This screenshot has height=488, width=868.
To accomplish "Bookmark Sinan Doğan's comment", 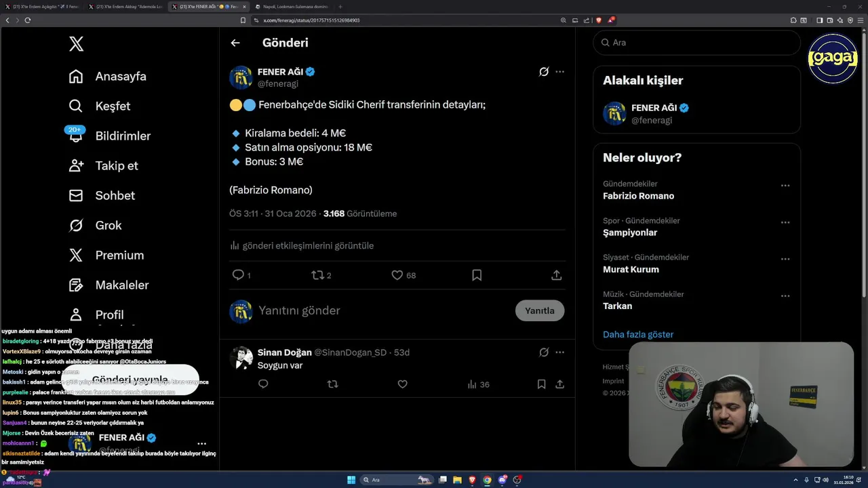I will (541, 384).
